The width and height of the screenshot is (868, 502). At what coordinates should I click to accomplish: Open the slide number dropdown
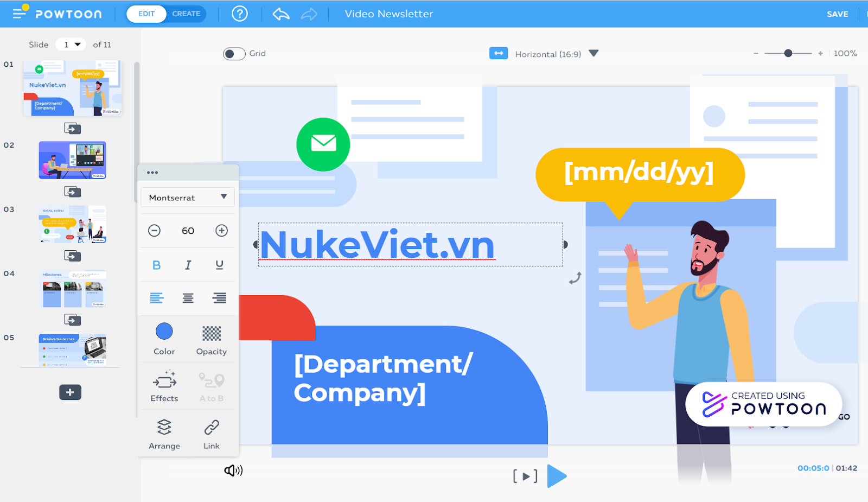coord(72,45)
